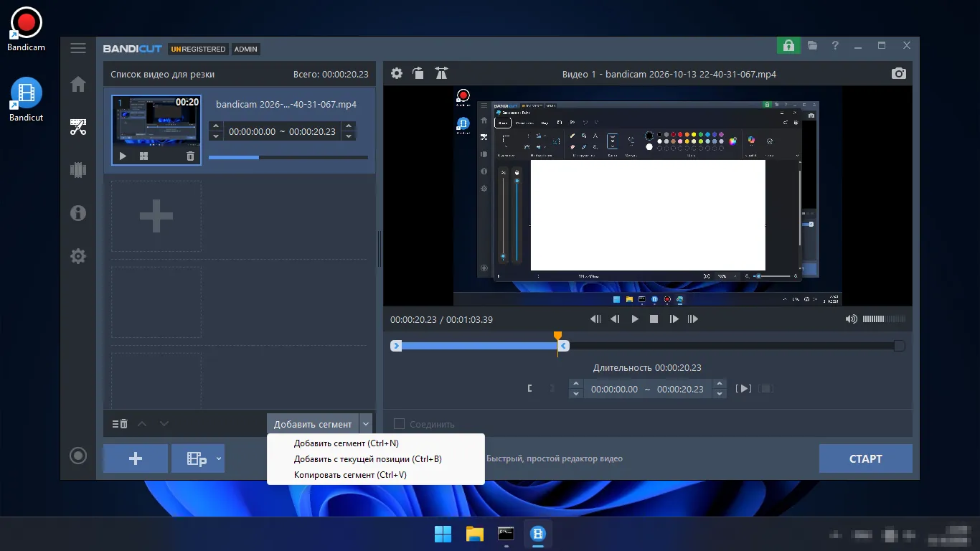The width and height of the screenshot is (980, 551).
Task: Click the green padlock register icon
Action: pyautogui.click(x=788, y=45)
